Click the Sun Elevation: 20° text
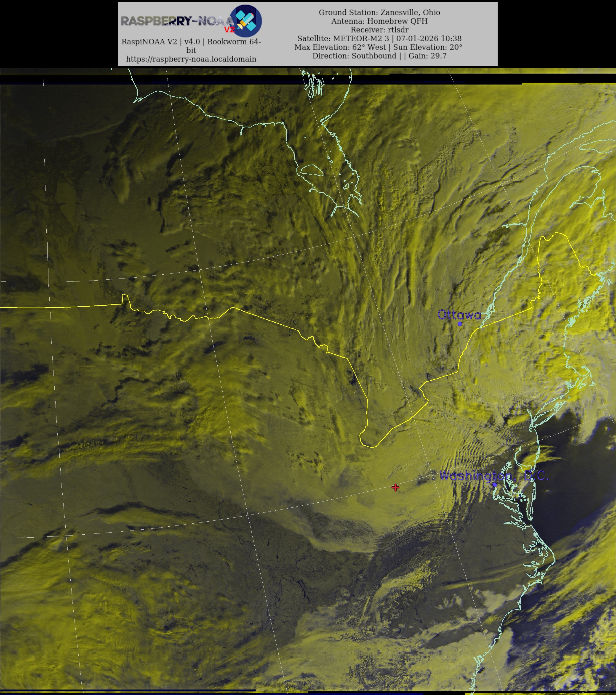 click(428, 47)
